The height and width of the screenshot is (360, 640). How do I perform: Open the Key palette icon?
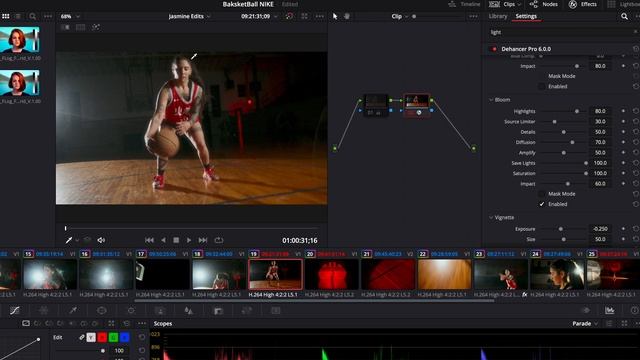(x=218, y=311)
